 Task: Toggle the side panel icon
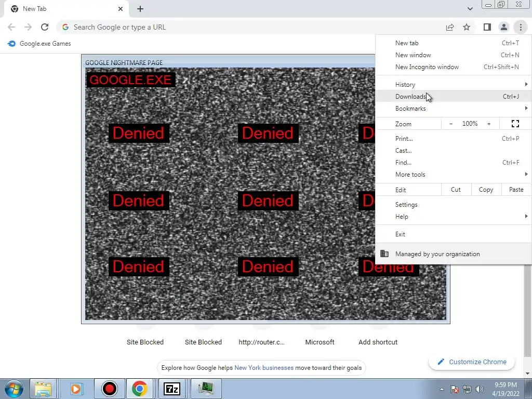point(487,27)
